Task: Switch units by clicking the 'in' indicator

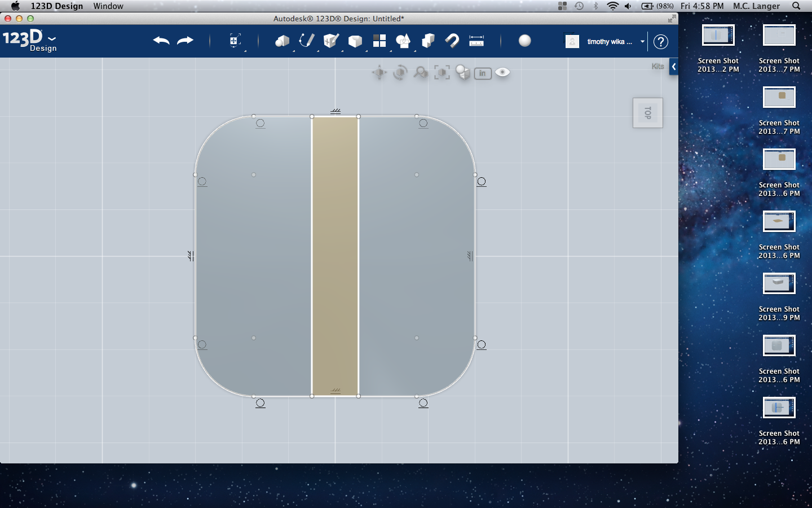Action: [482, 72]
